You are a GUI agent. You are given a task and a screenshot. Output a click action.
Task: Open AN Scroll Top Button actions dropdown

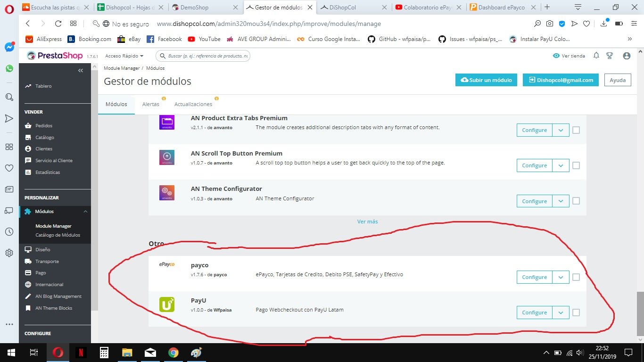pyautogui.click(x=561, y=165)
